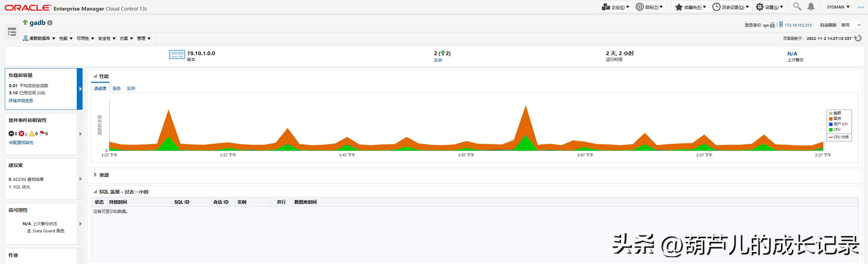Expand the Recommendations (建议案) card arrow
868x264 pixels.
[81, 179]
